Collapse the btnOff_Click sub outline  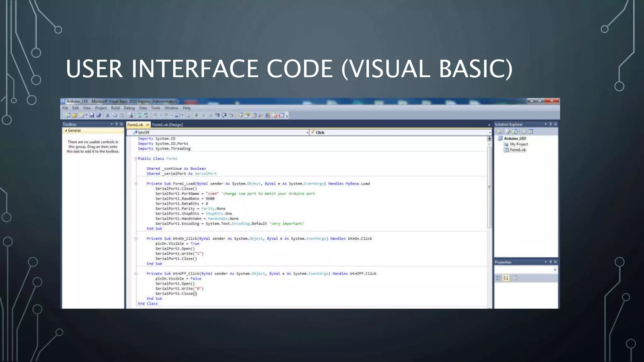tap(136, 273)
